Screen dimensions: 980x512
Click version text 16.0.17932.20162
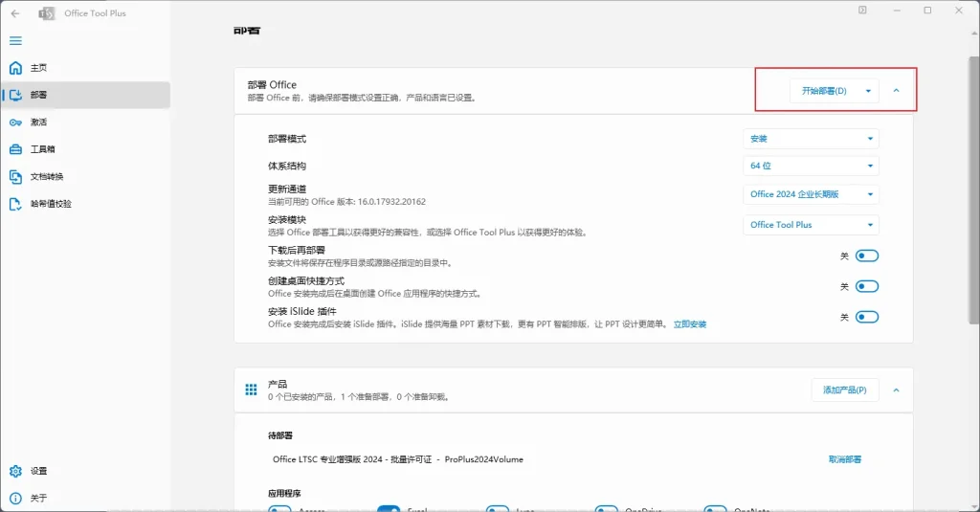click(x=391, y=202)
